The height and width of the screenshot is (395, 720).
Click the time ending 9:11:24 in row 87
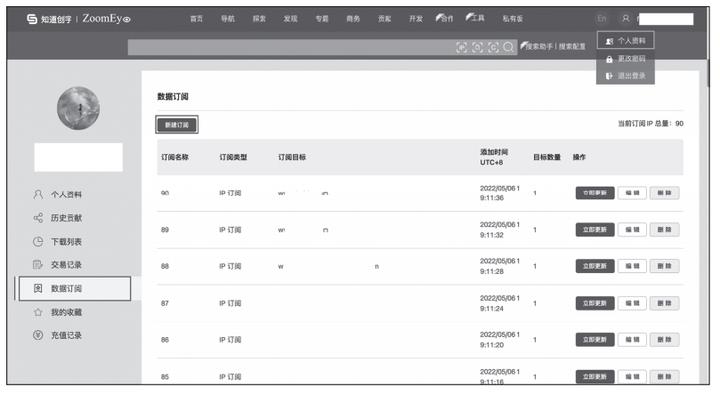coord(500,303)
